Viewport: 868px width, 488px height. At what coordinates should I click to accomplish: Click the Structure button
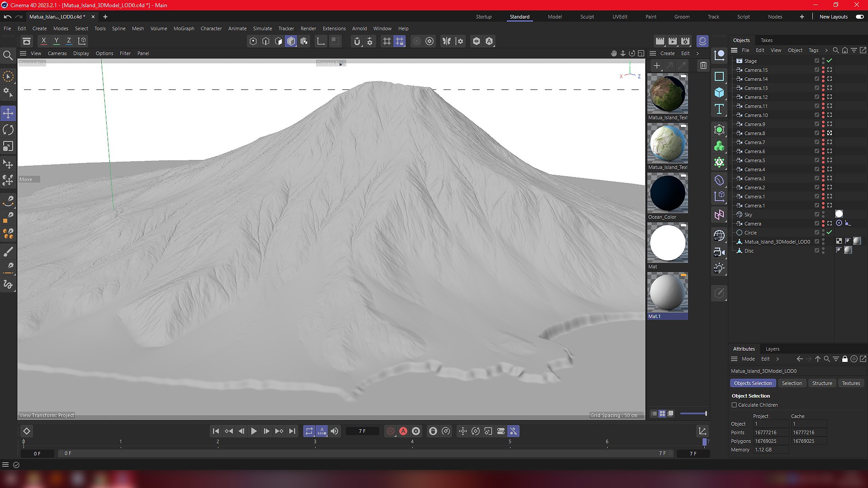[x=822, y=383]
